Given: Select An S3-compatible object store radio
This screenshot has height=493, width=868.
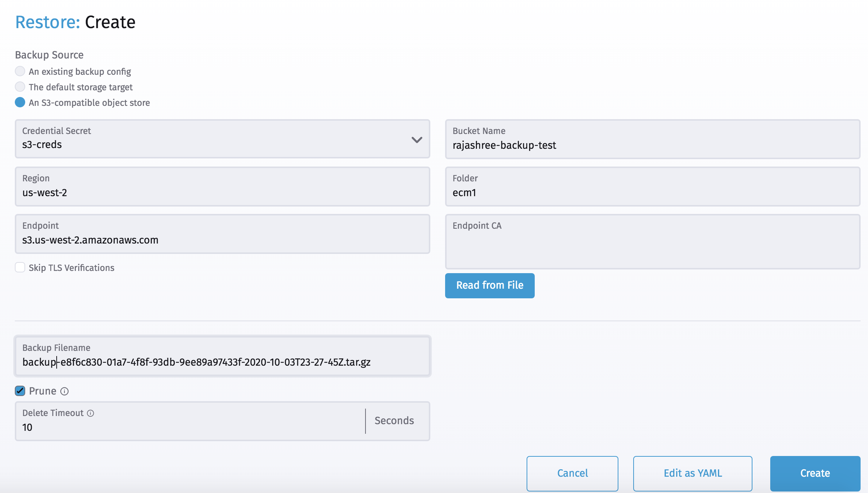Looking at the screenshot, I should pos(20,102).
